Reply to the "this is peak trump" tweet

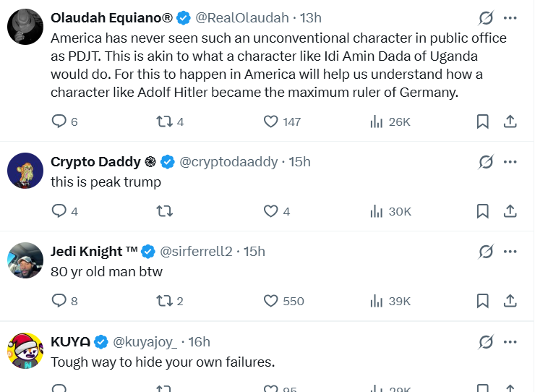(59, 211)
